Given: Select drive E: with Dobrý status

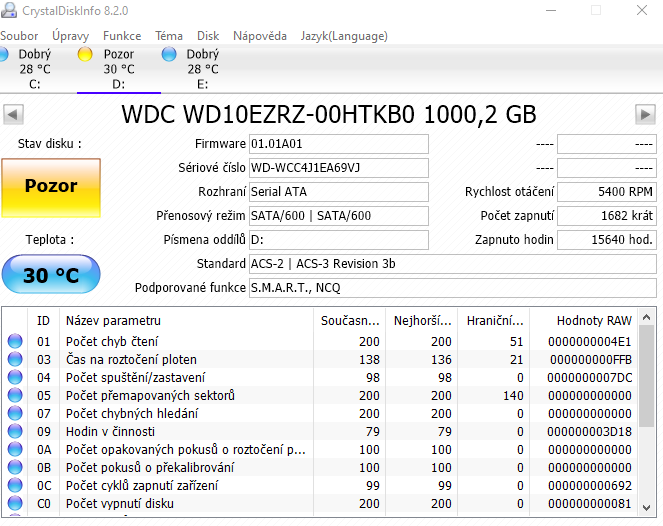Looking at the screenshot, I should coord(203,69).
